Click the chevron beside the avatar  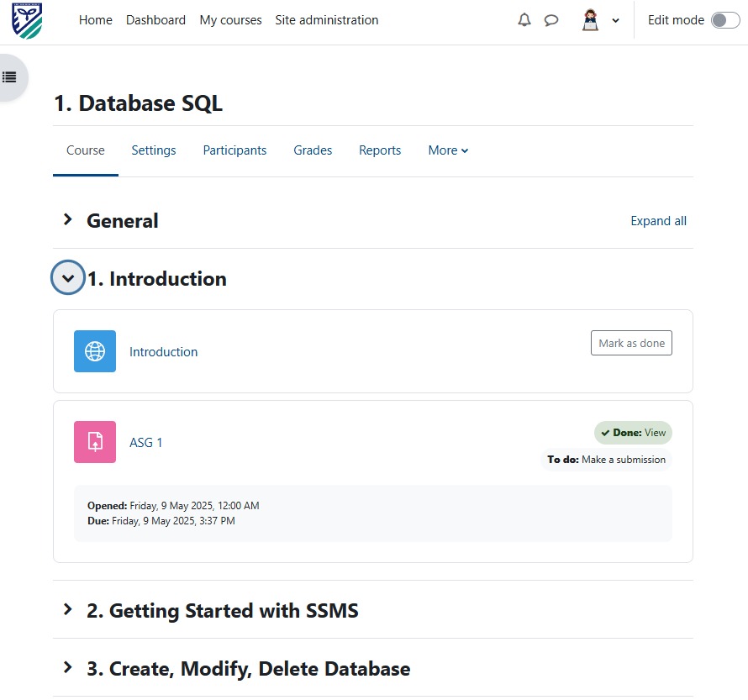point(614,19)
